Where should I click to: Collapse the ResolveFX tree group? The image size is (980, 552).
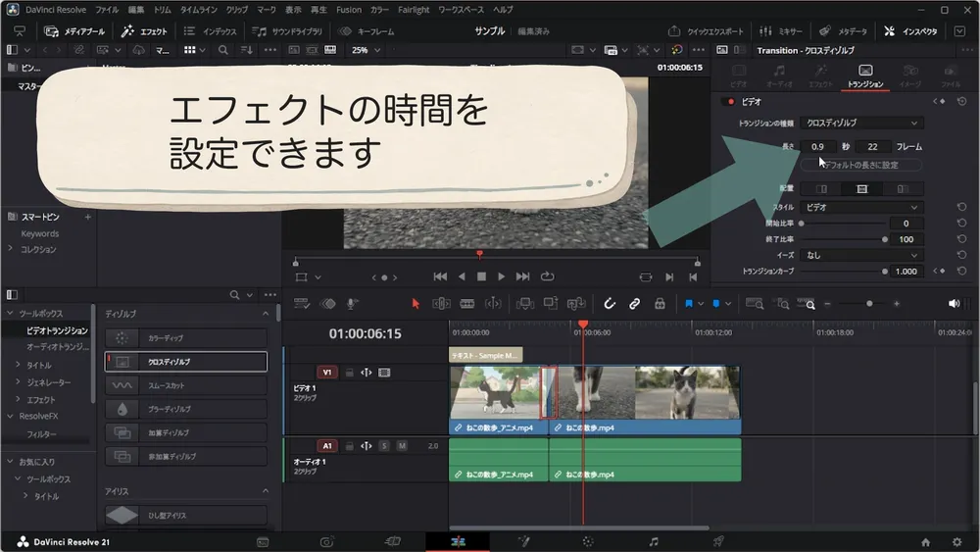10,417
